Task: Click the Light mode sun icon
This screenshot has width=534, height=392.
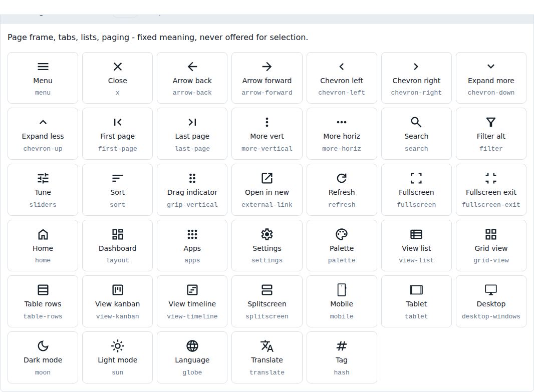Action: click(118, 346)
